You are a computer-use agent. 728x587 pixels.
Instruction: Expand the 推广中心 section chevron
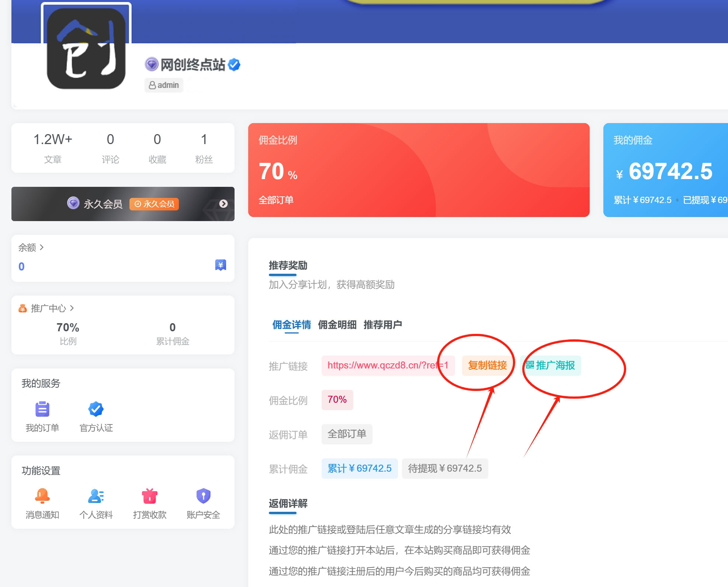pyautogui.click(x=72, y=308)
